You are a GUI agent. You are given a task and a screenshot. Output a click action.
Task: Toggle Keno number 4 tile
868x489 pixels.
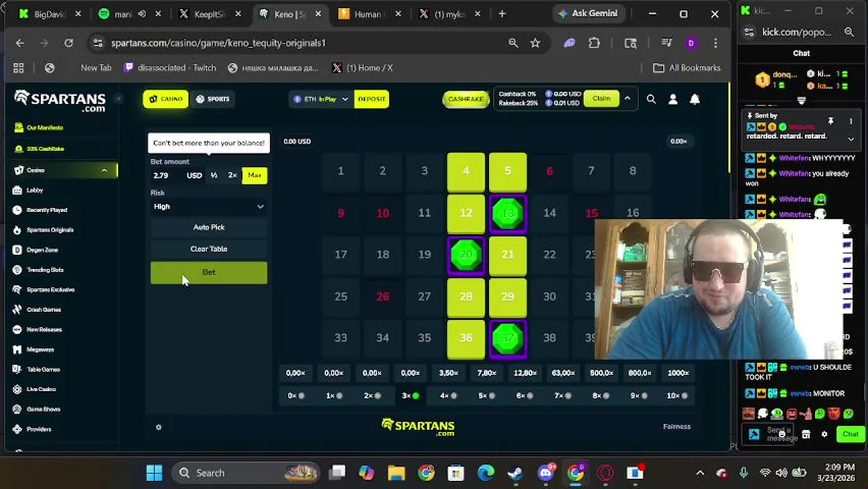(x=466, y=171)
